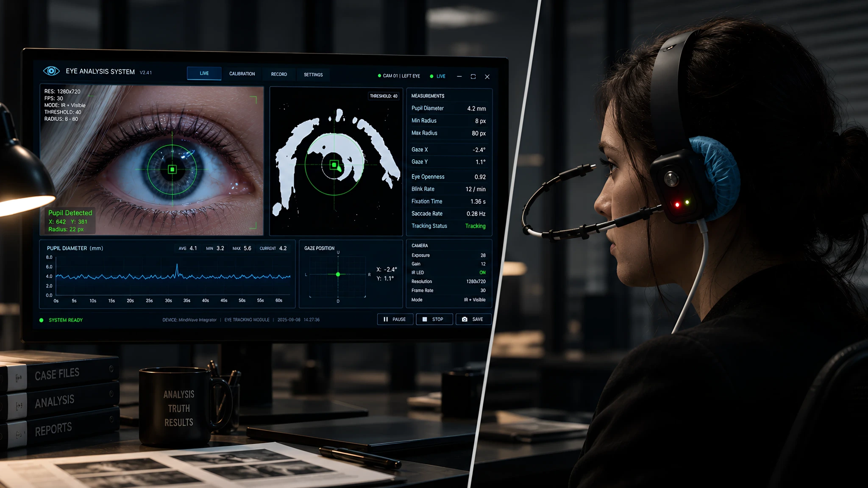Click the green Tracking status value
The width and height of the screenshot is (868, 488).
point(476,226)
